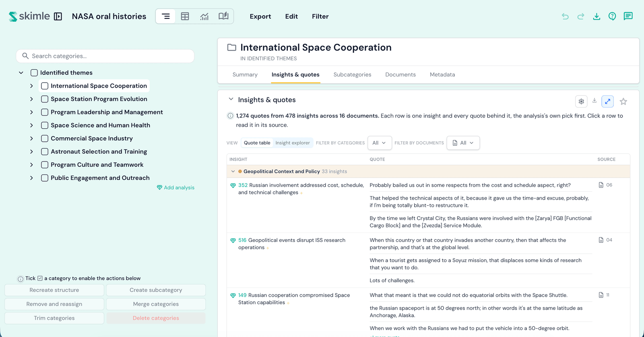The width and height of the screenshot is (644, 337).
Task: Open the help question mark icon
Action: click(612, 17)
